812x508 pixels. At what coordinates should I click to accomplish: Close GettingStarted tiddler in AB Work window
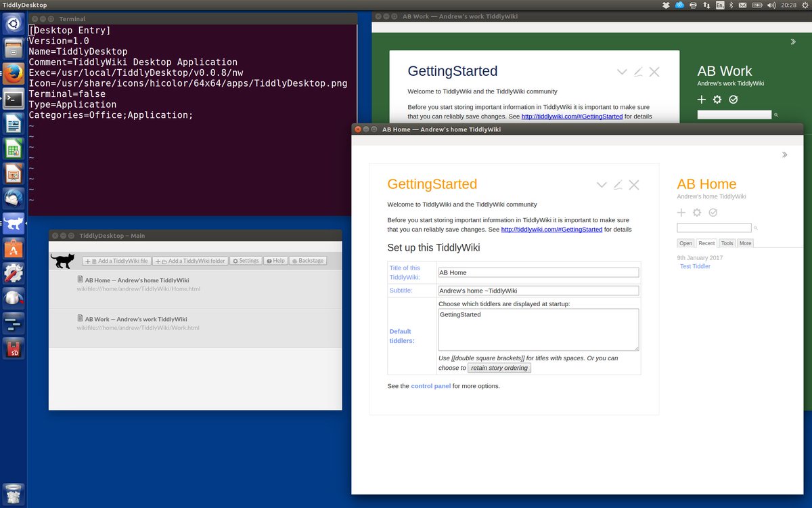(x=654, y=72)
